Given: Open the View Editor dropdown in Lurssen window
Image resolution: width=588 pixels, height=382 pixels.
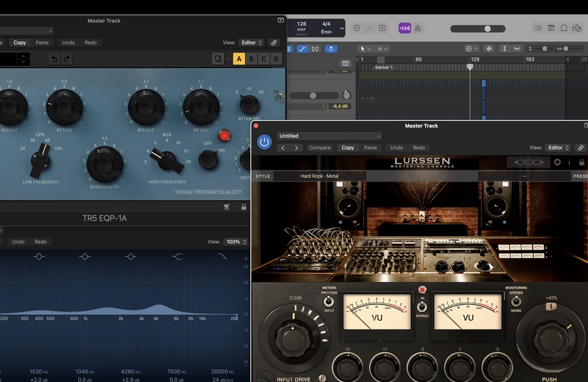Looking at the screenshot, I should (x=557, y=148).
